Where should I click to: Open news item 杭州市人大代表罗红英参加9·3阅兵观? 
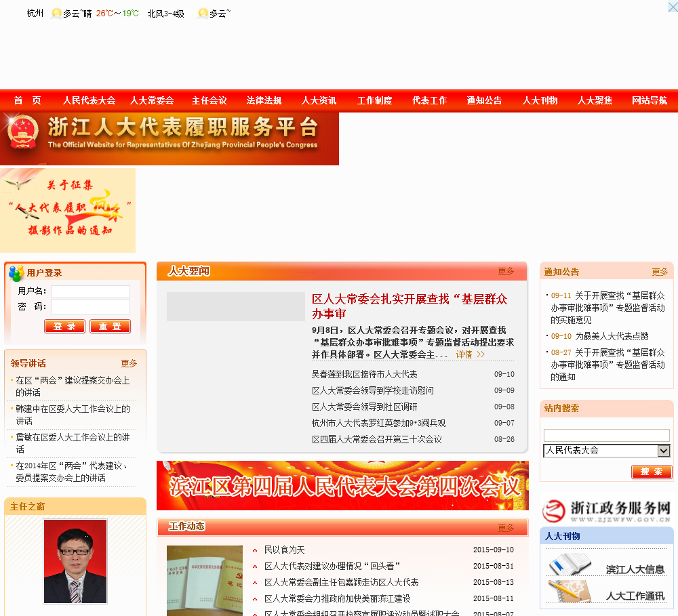click(x=379, y=423)
